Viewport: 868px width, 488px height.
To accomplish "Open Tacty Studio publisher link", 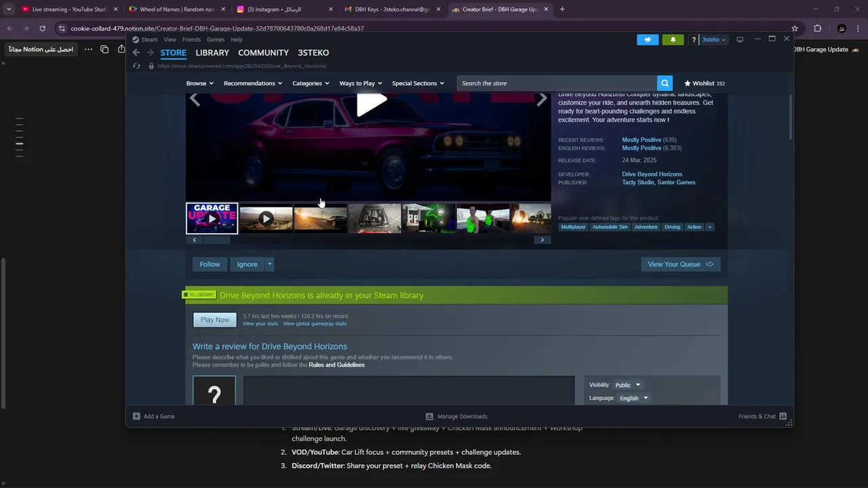I will tap(638, 182).
